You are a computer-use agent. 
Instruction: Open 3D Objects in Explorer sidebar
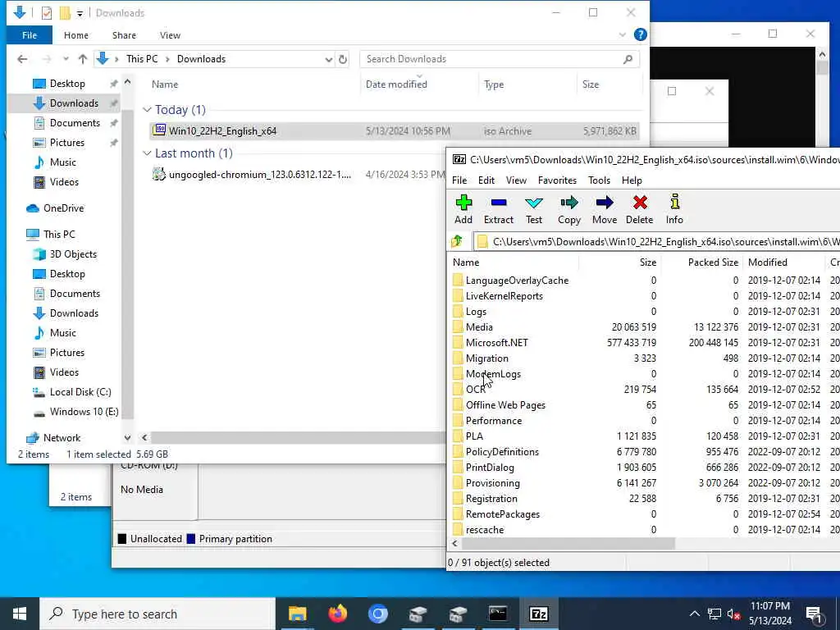(x=73, y=254)
